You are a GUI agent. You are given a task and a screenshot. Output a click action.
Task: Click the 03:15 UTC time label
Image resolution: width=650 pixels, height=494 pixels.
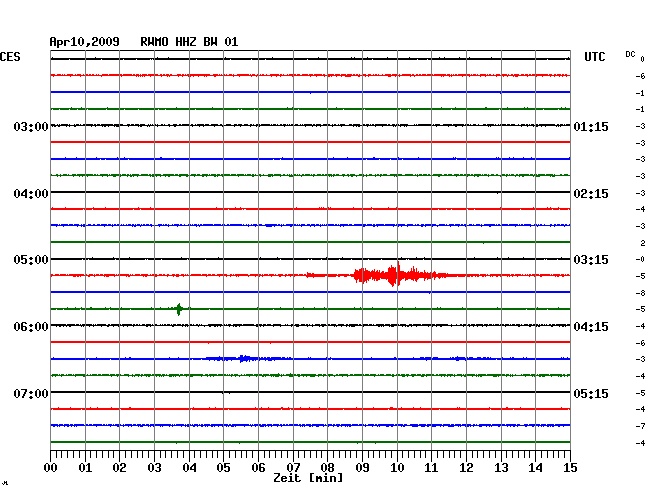click(x=591, y=260)
